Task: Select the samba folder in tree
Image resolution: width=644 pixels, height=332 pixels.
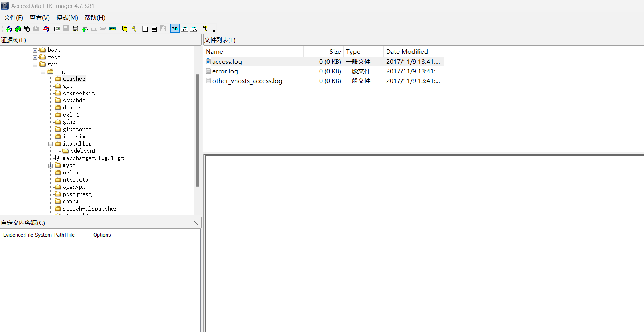Action: [71, 201]
